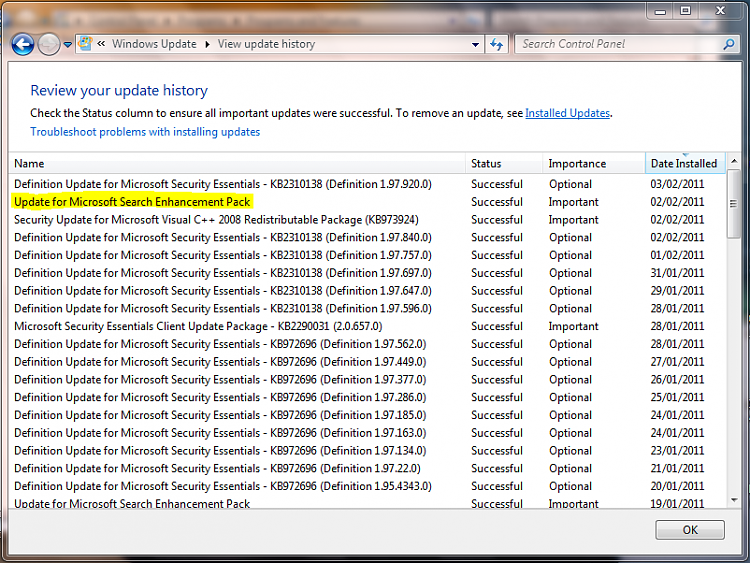Viewport: 750px width, 563px height.
Task: Click the scrollbar up arrow
Action: click(734, 161)
